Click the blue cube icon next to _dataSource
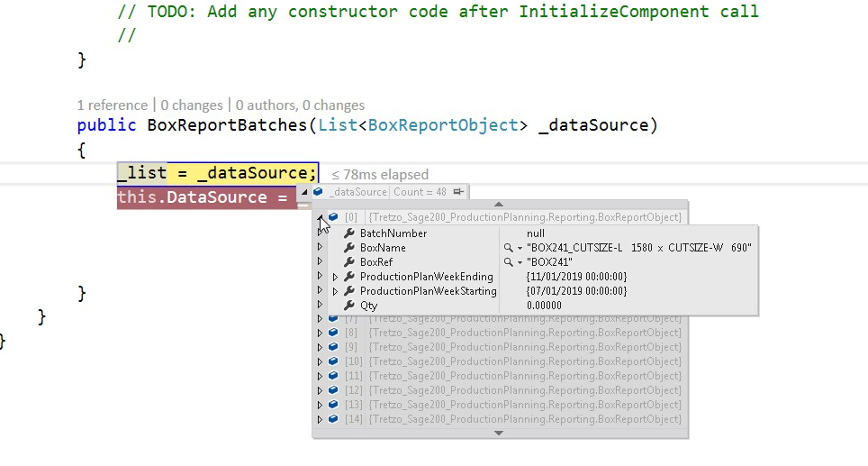Image resolution: width=868 pixels, height=466 pixels. coord(318,192)
